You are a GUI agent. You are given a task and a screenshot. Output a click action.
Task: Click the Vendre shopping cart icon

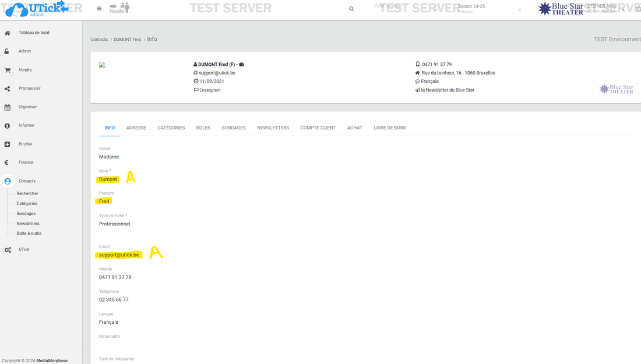[x=8, y=70]
